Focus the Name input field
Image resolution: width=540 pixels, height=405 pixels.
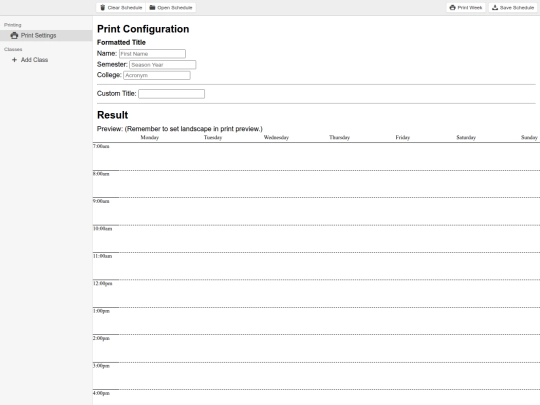click(x=152, y=54)
